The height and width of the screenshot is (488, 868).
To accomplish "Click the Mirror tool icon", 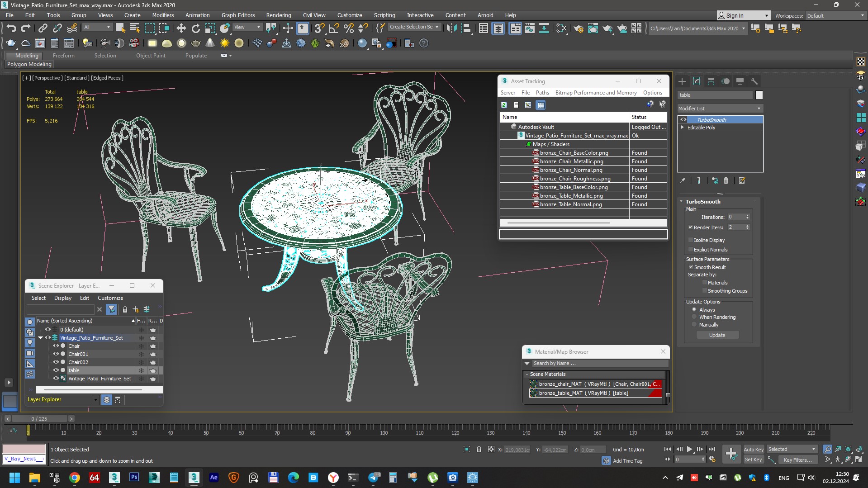I will click(x=451, y=28).
